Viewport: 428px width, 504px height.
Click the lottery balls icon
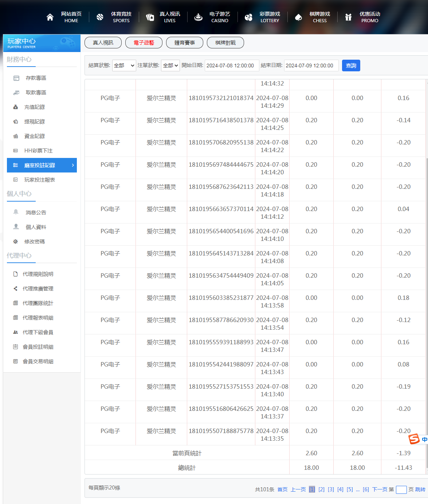click(x=248, y=17)
